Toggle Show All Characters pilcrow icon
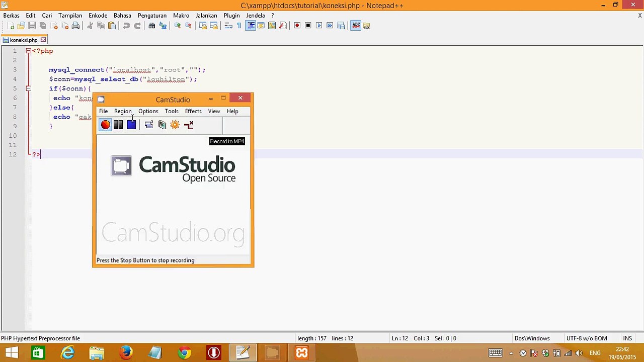The image size is (644, 362). tap(239, 26)
